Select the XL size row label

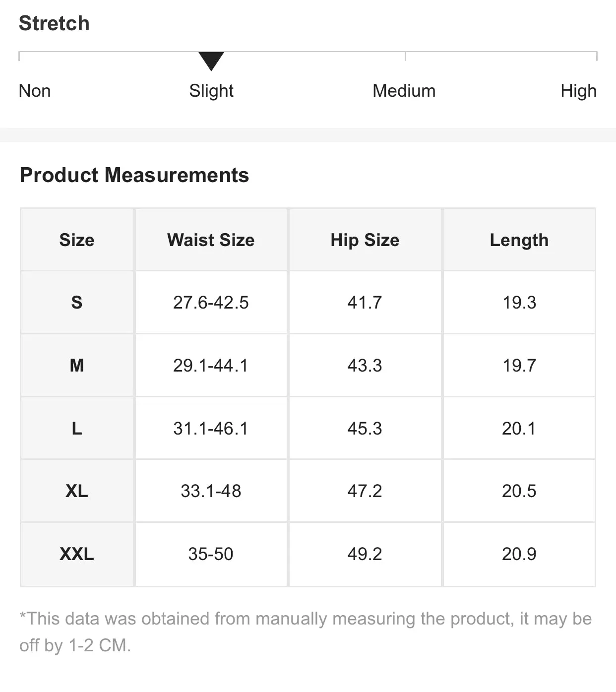(77, 491)
